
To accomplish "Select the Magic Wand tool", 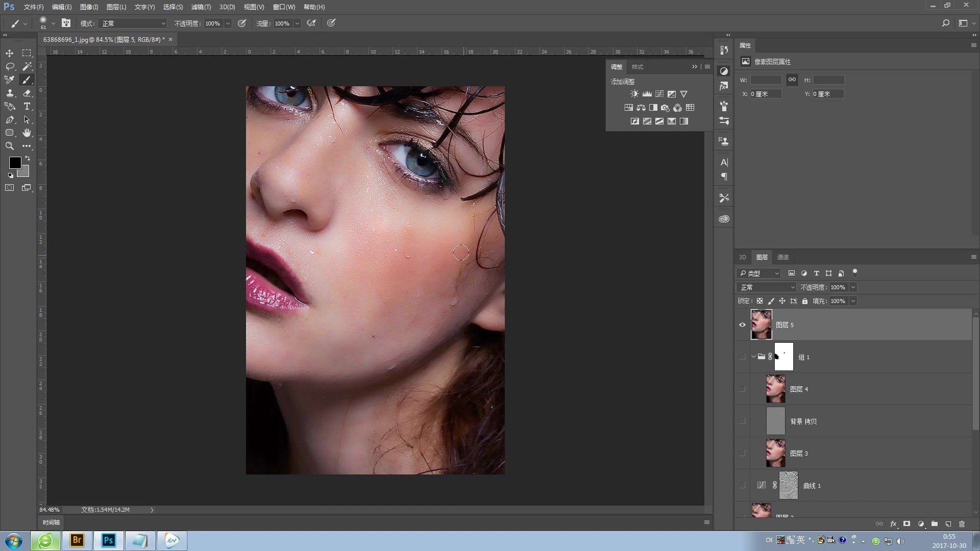I will 27,66.
